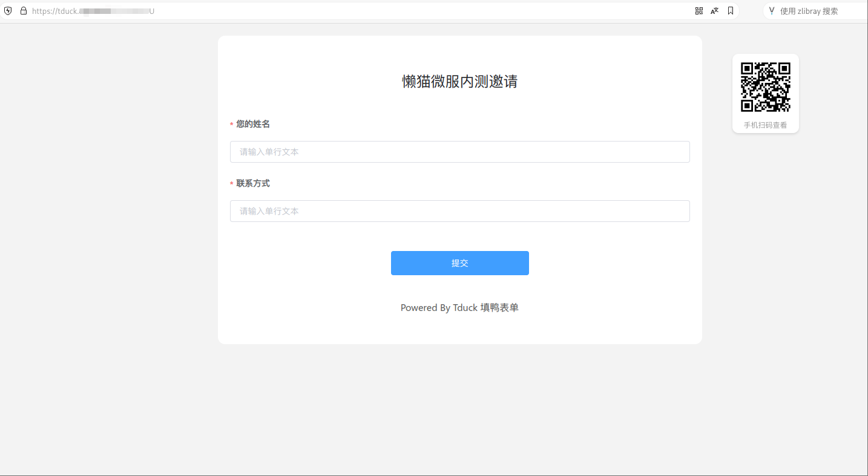Bookmark this page with the bookmark icon
Screen dimensions: 868x476
pos(731,11)
